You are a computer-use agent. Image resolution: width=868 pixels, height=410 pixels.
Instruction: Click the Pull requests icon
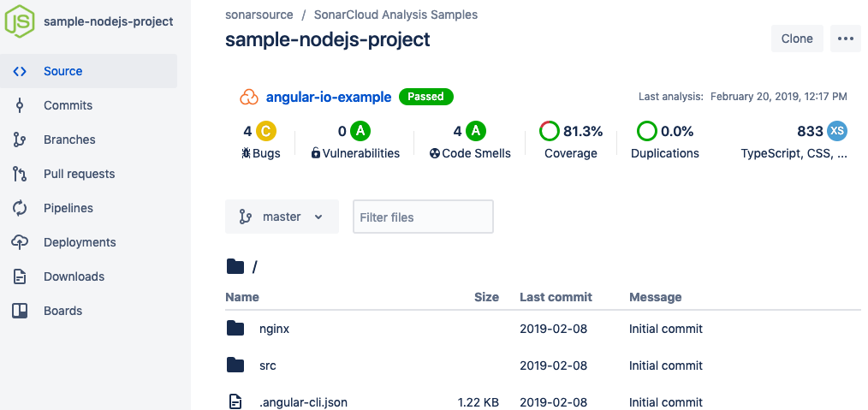click(x=20, y=174)
